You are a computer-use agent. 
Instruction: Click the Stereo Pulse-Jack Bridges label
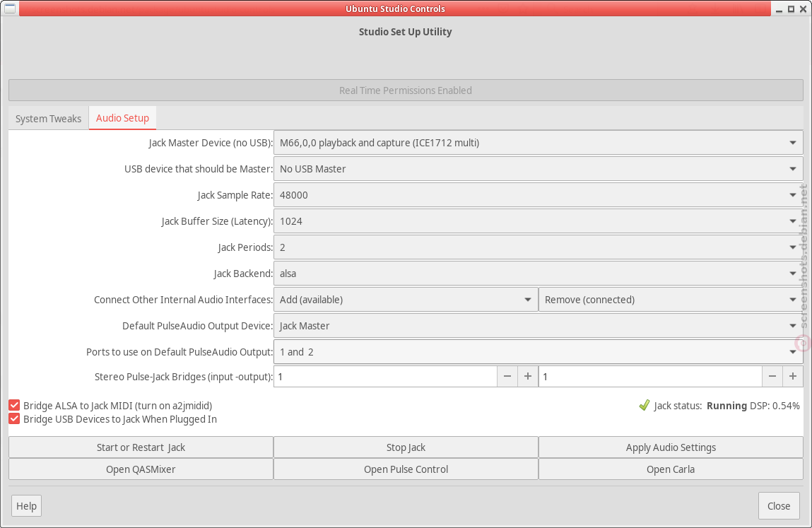(184, 377)
